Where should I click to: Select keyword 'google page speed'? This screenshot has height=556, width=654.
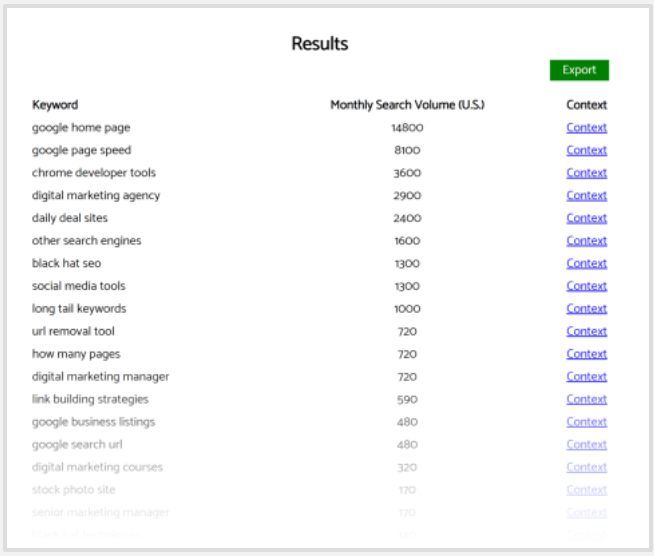point(81,150)
